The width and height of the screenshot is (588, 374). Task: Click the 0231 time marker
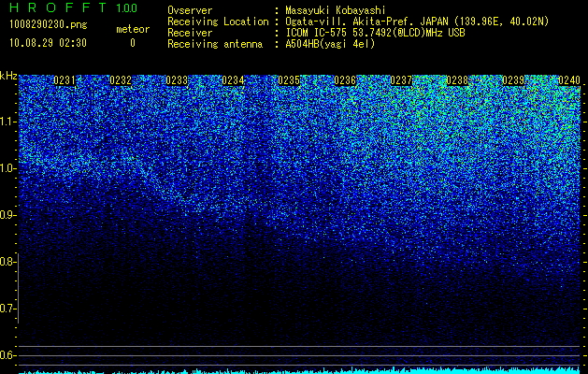(x=65, y=80)
